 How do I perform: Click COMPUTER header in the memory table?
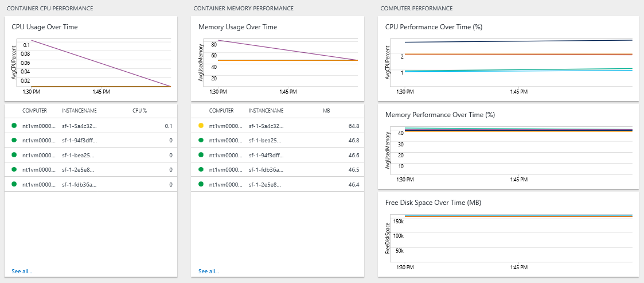point(221,110)
